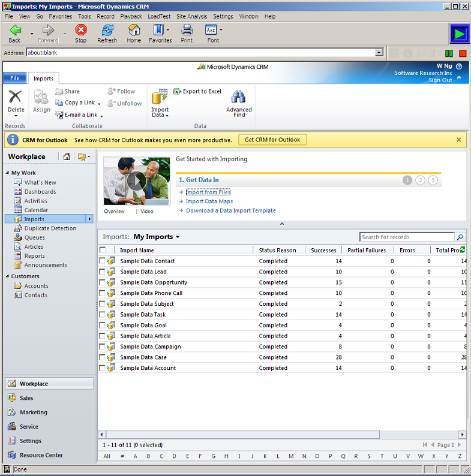Viewport: 471px width, 476px height.
Task: Collapse the My Work tree section
Action: (7, 173)
